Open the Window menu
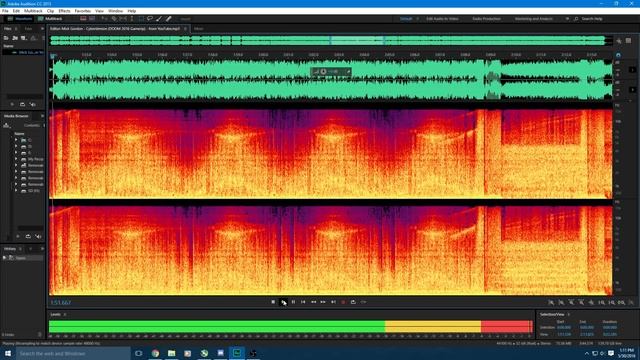Image resolution: width=640 pixels, height=360 pixels. tap(115, 11)
